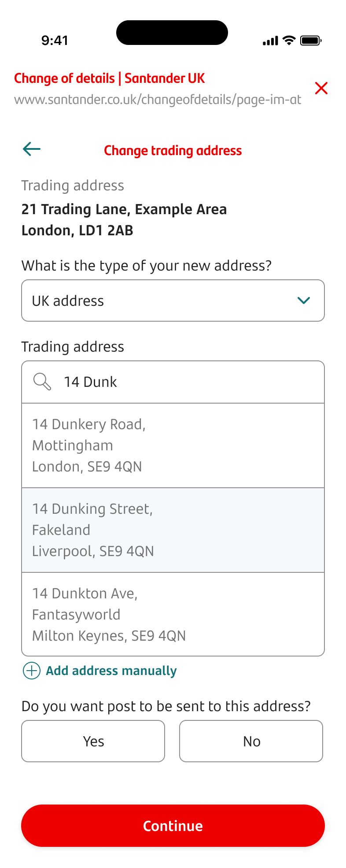Tap the Change trading address heading
This screenshot has width=346, height=868.
[x=173, y=151]
